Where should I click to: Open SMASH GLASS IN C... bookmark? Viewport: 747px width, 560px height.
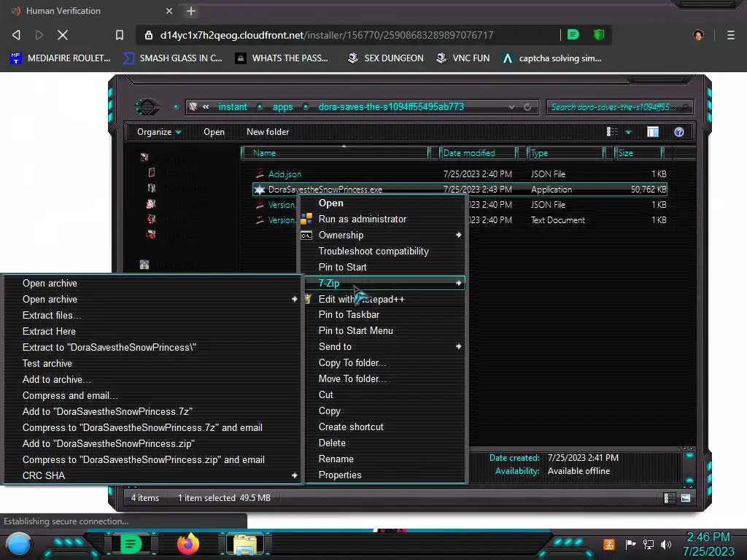(173, 58)
